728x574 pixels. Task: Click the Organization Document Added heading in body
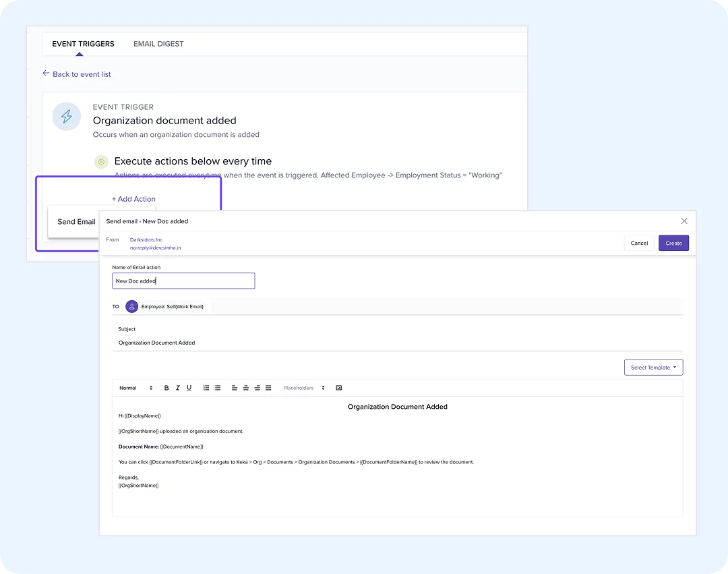tap(398, 407)
